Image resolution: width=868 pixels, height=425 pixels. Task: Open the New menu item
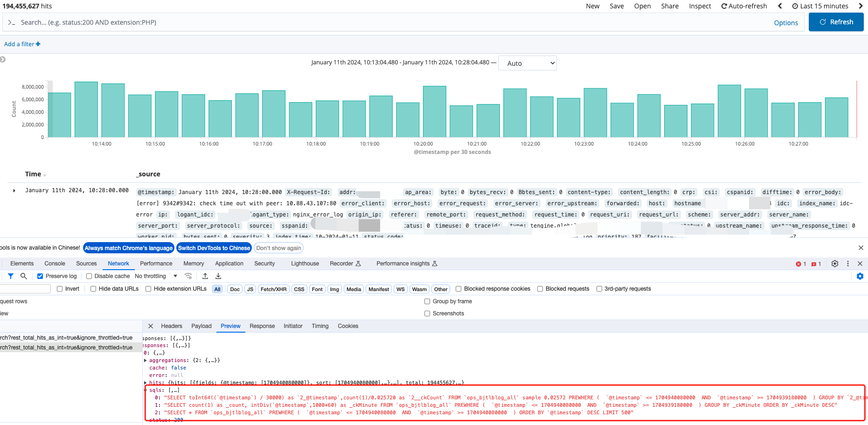click(592, 6)
